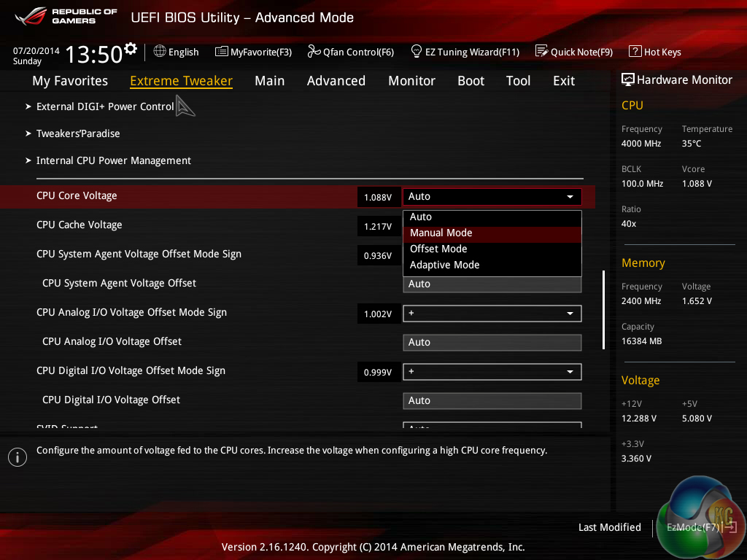Screen dimensions: 747x560
Task: Choose Adaptive Mode option
Action: (x=492, y=265)
